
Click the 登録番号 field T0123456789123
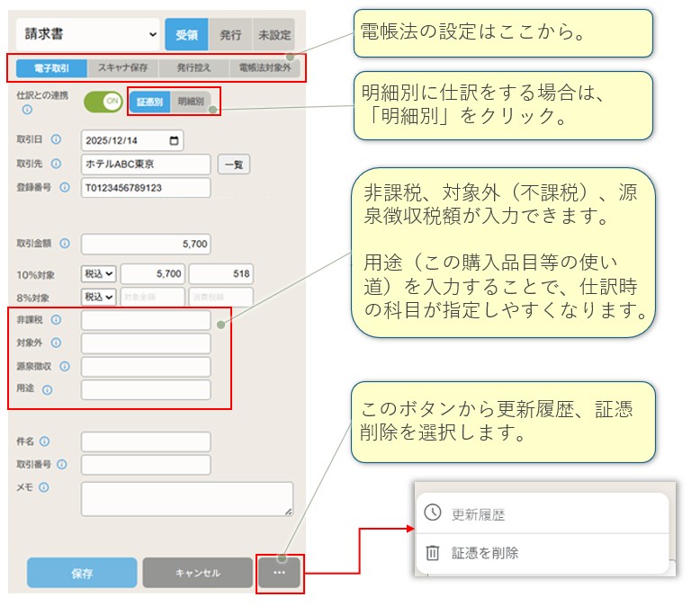point(146,188)
